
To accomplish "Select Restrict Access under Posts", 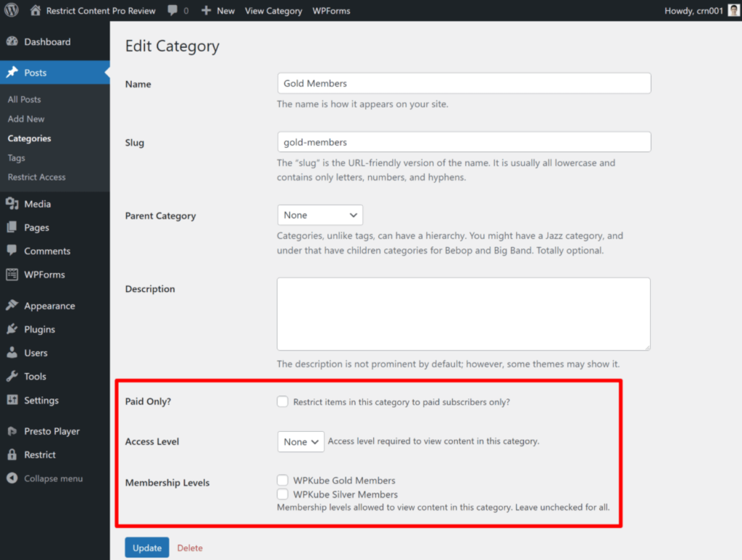I will [36, 177].
